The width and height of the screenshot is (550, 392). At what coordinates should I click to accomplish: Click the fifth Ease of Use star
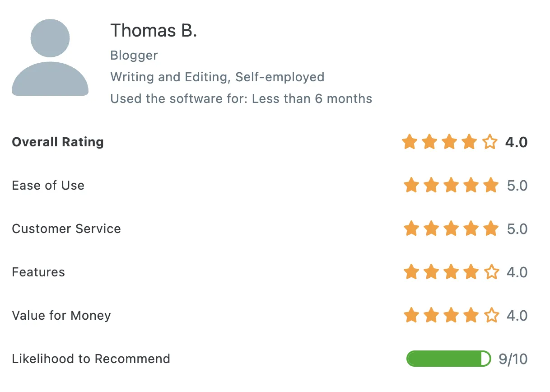491,186
